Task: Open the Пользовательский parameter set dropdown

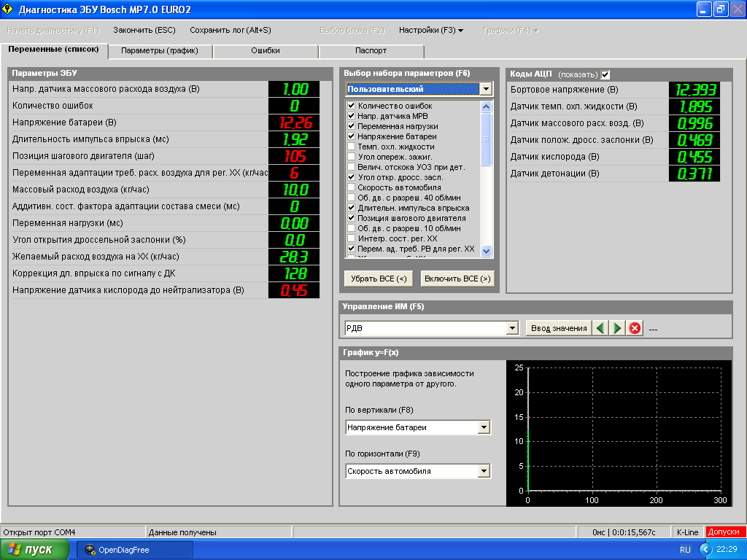Action: (486, 89)
